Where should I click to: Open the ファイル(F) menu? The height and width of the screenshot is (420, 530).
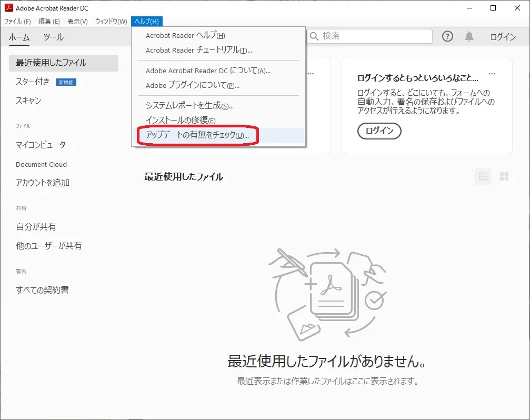[17, 21]
